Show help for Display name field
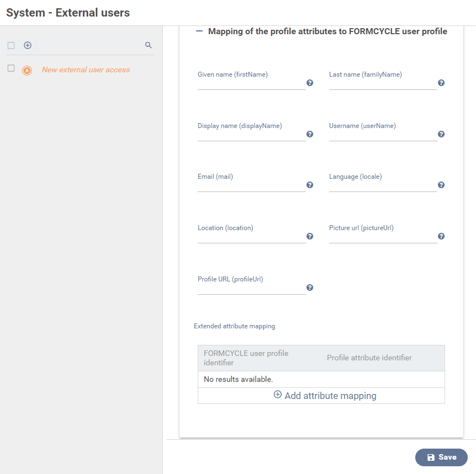This screenshot has height=474, width=476. (x=310, y=134)
